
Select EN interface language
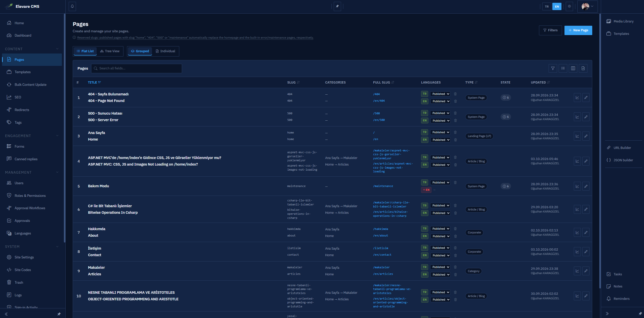pos(557,7)
